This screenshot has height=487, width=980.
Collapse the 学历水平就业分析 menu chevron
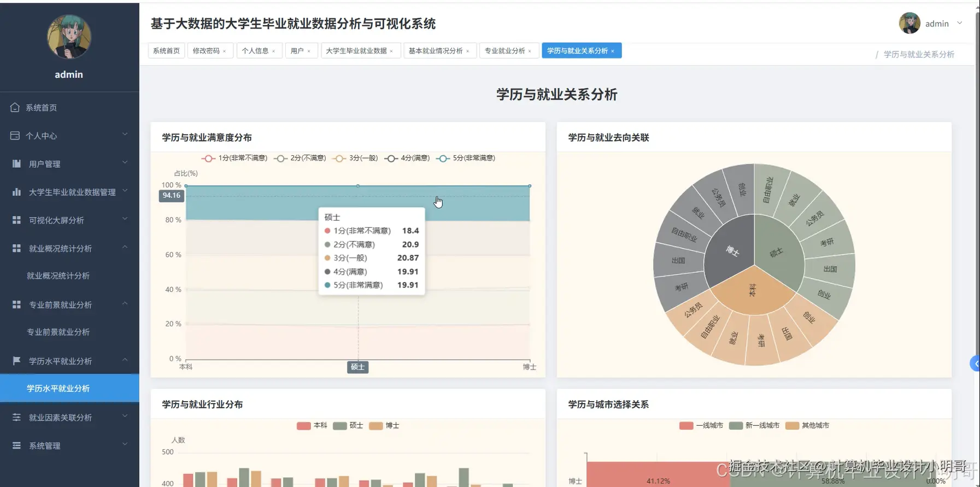(x=125, y=360)
